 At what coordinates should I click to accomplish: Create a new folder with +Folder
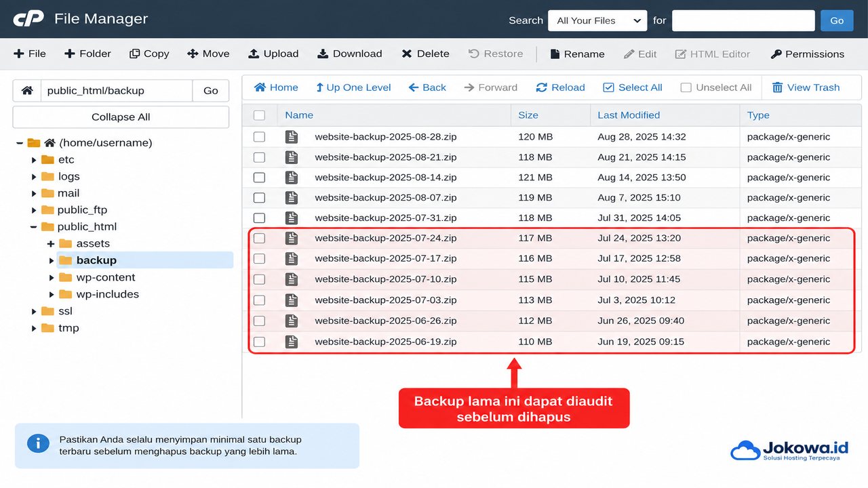tap(87, 54)
